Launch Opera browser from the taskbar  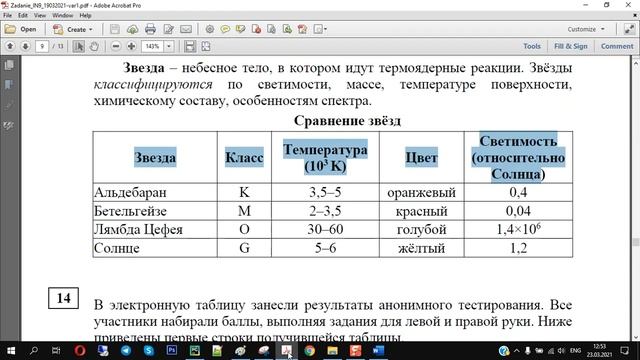point(80,351)
